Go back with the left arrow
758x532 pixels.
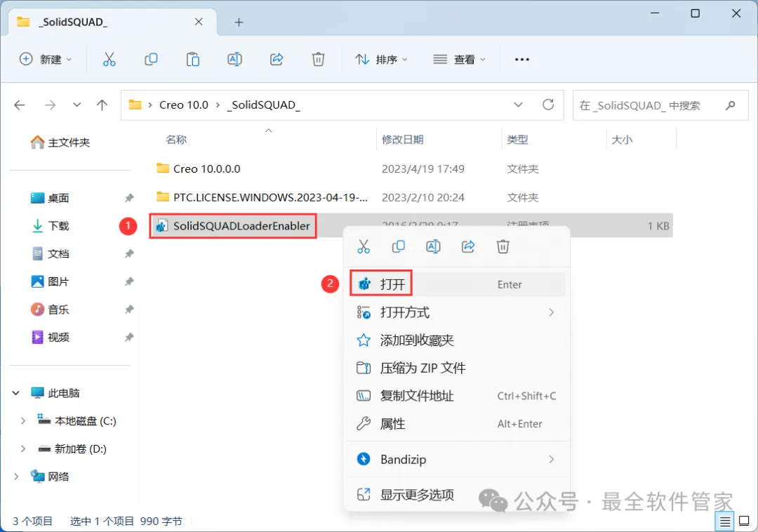20,105
